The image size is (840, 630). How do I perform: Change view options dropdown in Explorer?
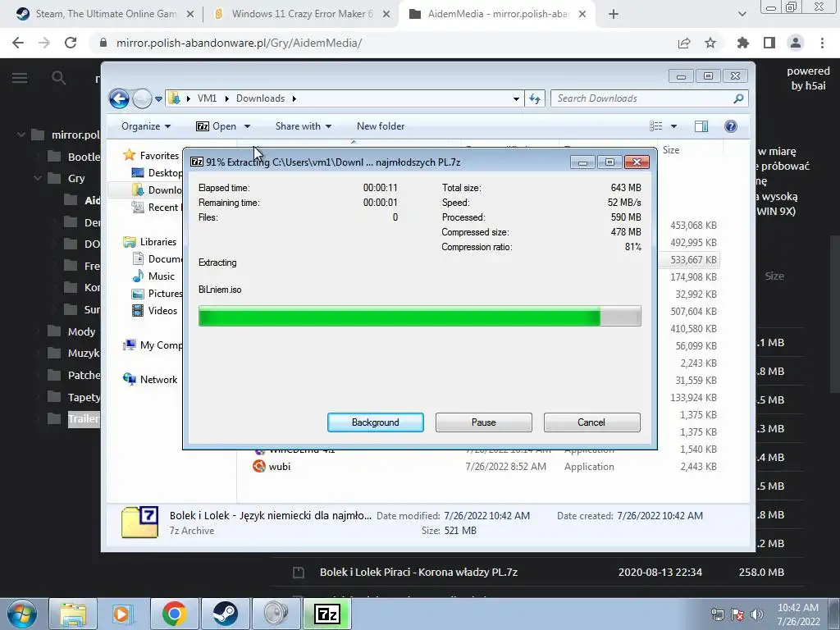(674, 126)
